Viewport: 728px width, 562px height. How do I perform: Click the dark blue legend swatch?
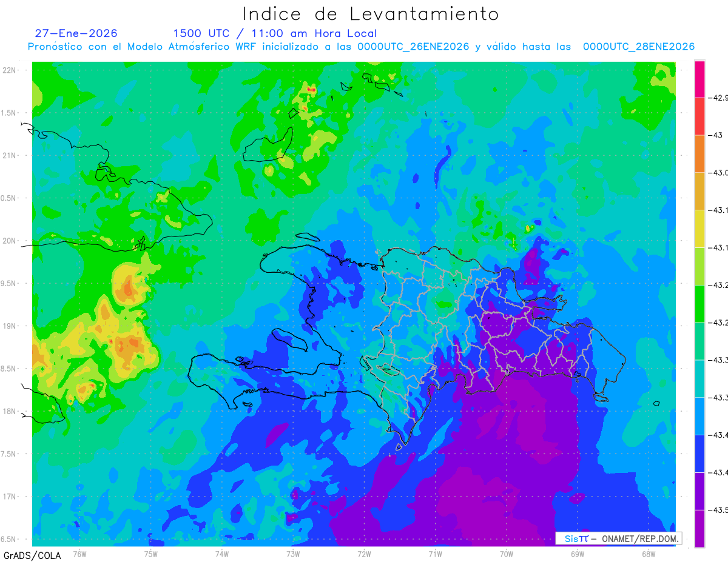coord(699,453)
